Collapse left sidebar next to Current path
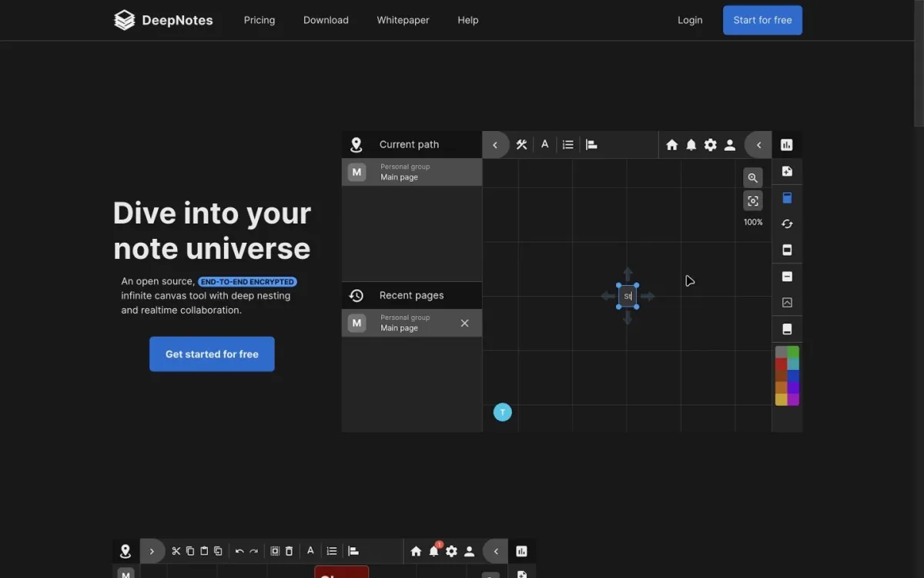924x578 pixels. click(495, 145)
